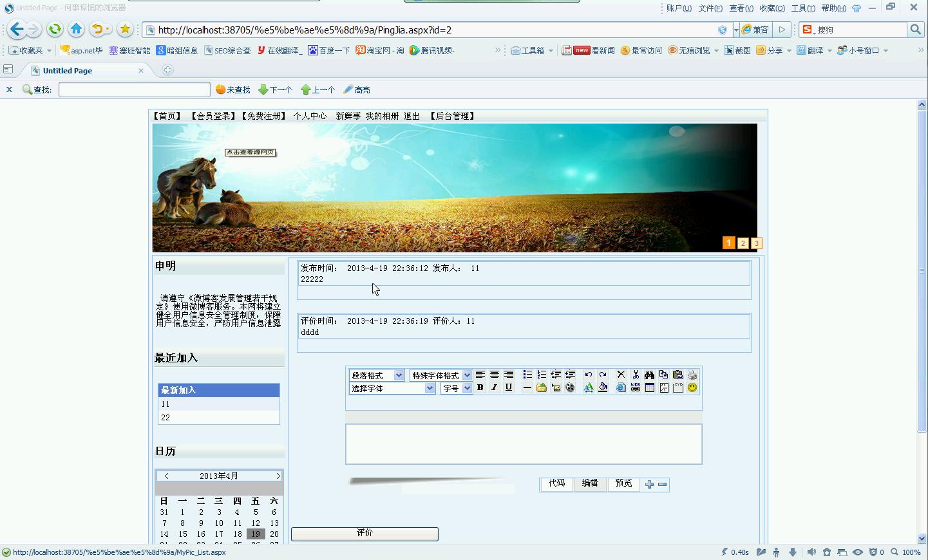The image size is (928, 560).
Task: Open the 账户(U) menu
Action: [679, 8]
